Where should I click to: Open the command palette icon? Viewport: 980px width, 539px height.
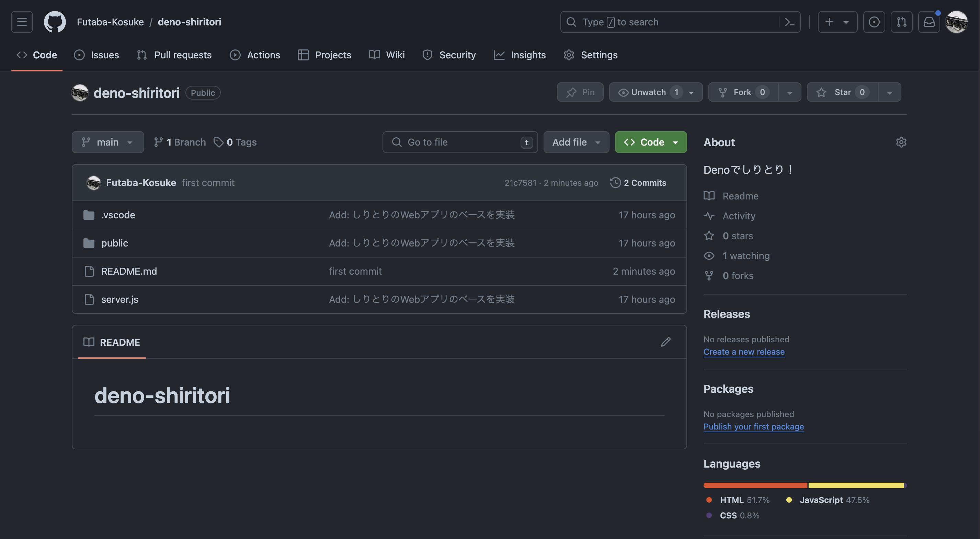click(789, 22)
